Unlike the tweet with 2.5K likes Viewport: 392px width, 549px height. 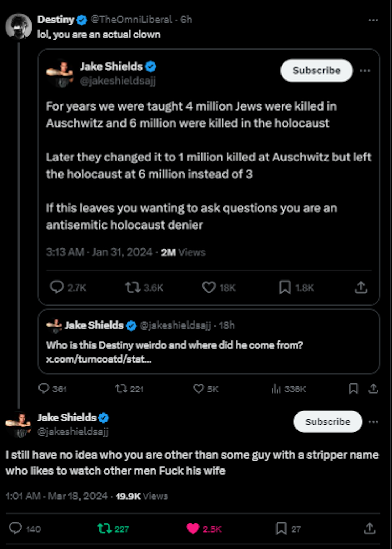193,528
